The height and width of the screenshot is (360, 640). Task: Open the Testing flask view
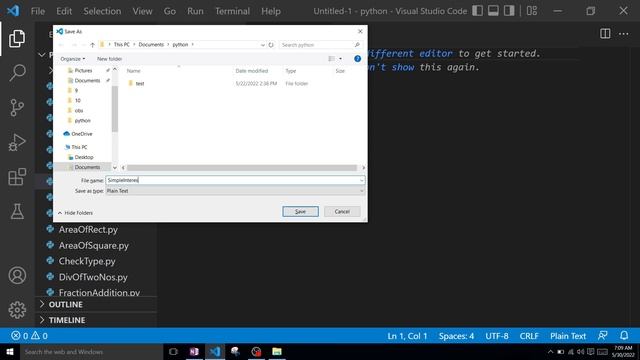[x=17, y=211]
